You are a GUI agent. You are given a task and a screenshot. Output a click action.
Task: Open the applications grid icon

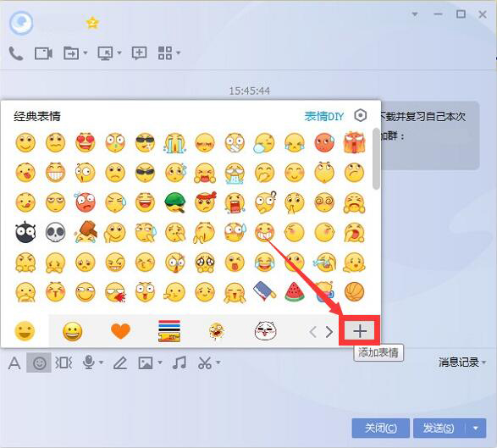pos(165,53)
